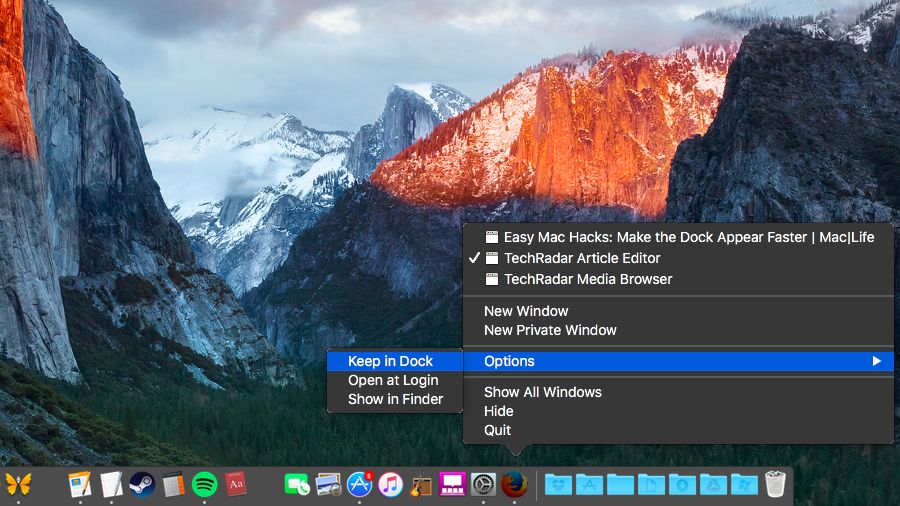This screenshot has height=506, width=900.
Task: Open the Windows-logo folder in the Dock
Action: (744, 485)
